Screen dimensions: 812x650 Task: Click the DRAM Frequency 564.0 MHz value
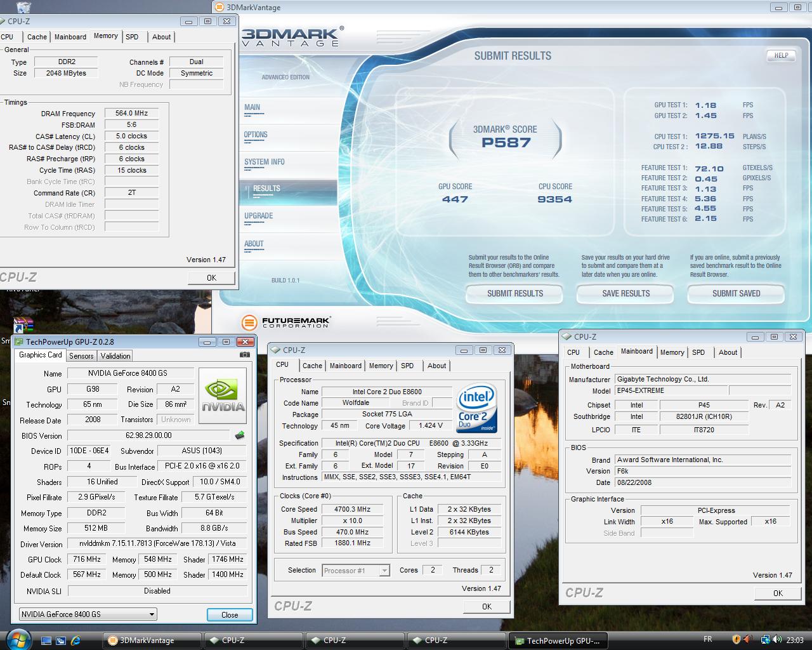[x=131, y=113]
